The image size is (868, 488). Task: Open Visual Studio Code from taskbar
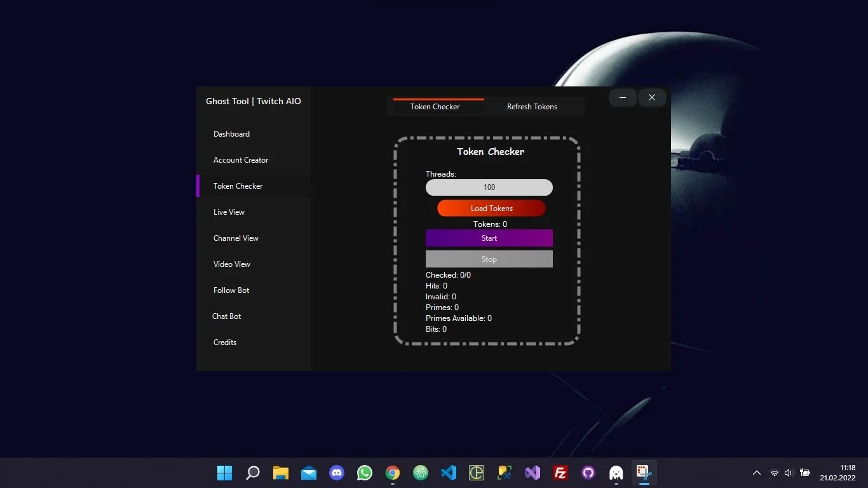pyautogui.click(x=449, y=473)
